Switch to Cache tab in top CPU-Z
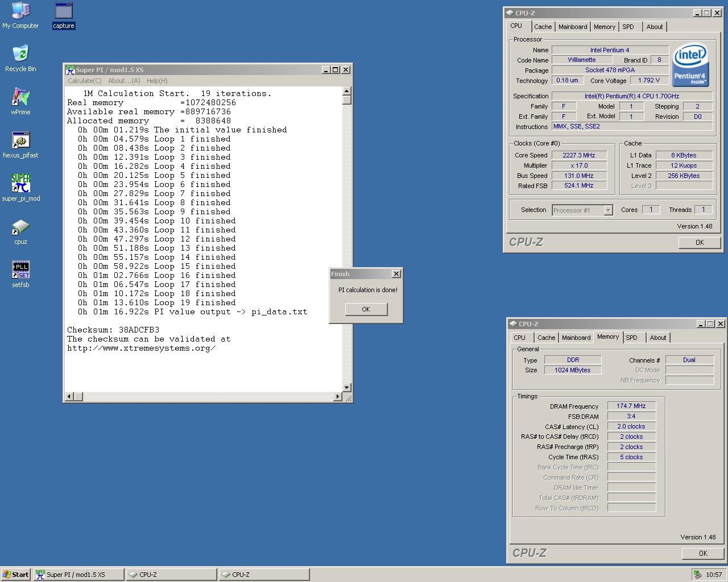This screenshot has width=728, height=582. pos(543,27)
